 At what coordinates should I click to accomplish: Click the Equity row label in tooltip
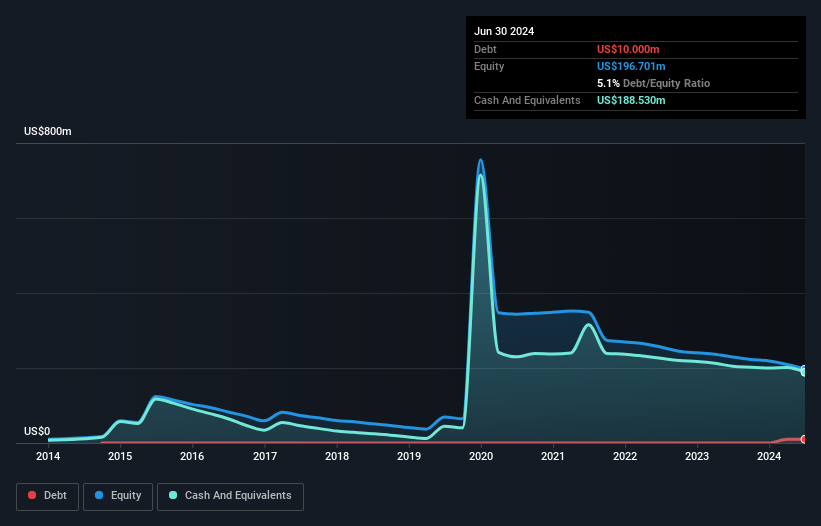(x=489, y=66)
